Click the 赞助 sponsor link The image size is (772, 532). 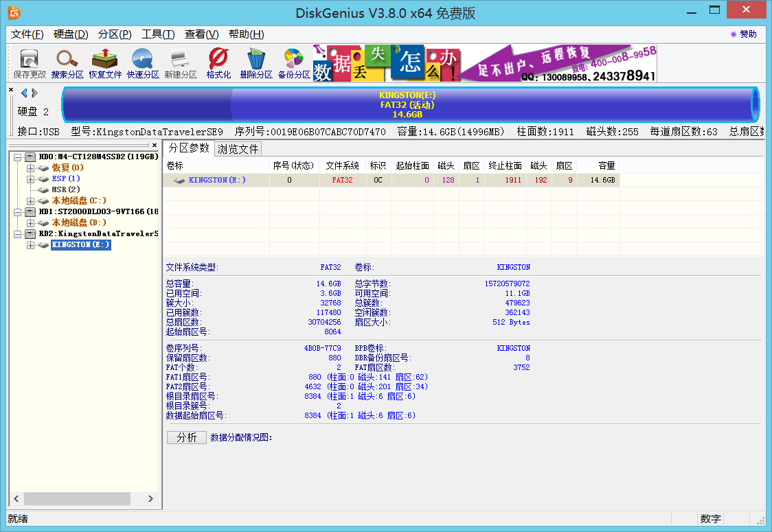click(744, 34)
